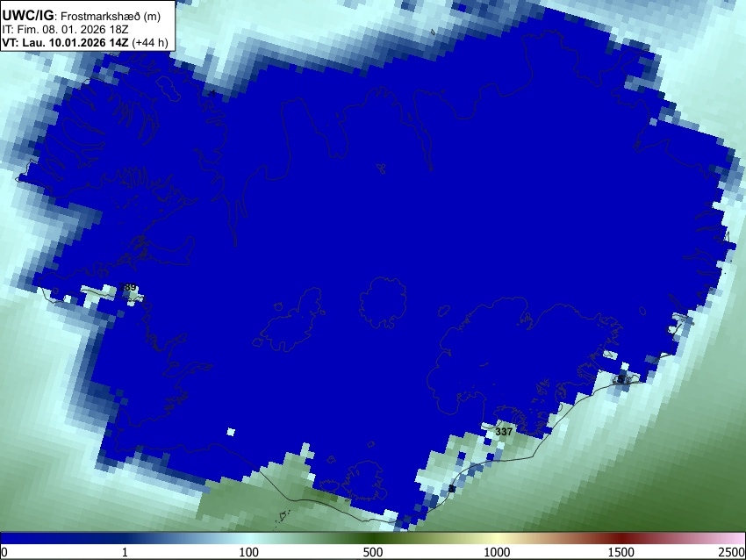This screenshot has width=746, height=560.
Task: Click the "Frostmarkshæð (m)" heading text
Action: 111,16
